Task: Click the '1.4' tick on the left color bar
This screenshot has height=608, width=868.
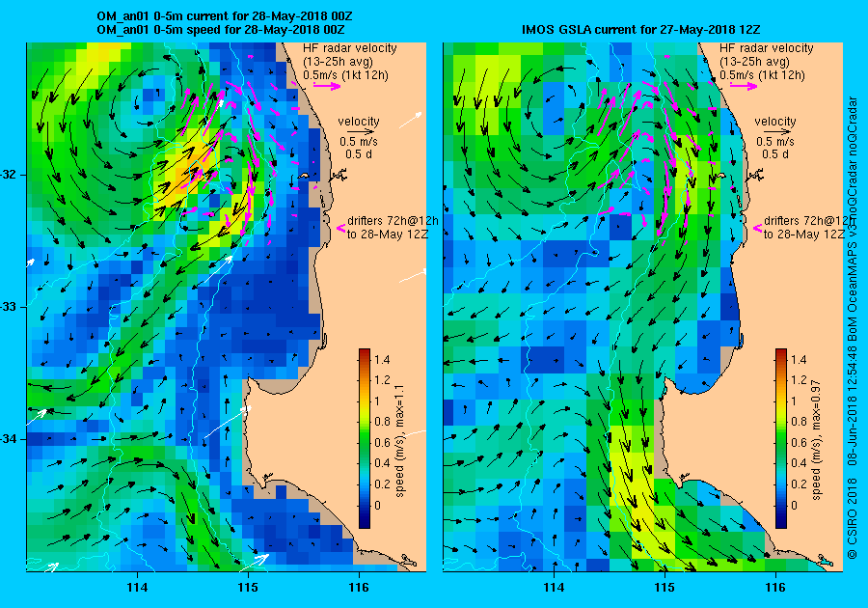Action: coord(382,359)
